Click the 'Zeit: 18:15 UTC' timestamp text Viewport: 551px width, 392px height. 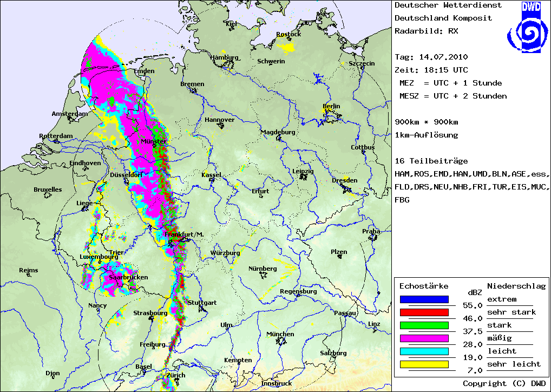pyautogui.click(x=431, y=70)
